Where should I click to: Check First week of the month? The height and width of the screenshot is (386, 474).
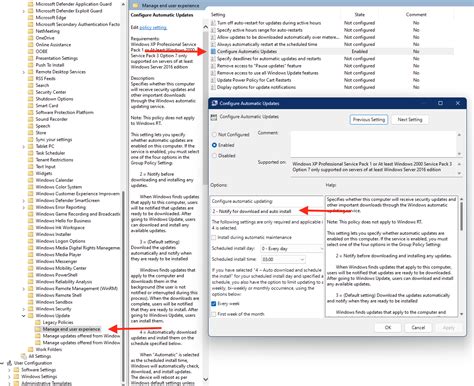click(x=214, y=314)
